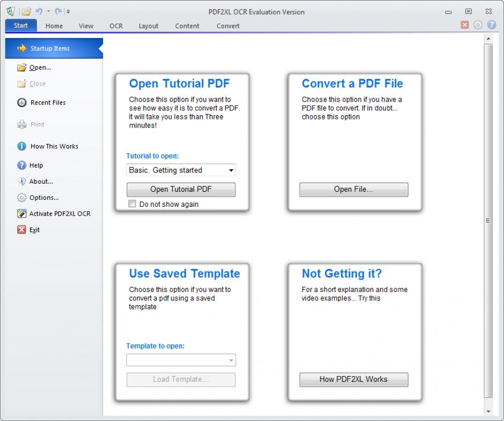
Task: Click the blue help question mark icon
Action: tap(492, 25)
